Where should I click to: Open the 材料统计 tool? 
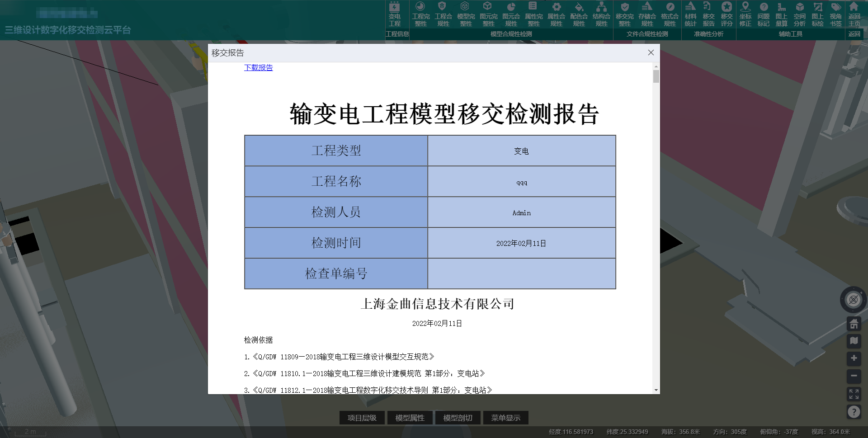(x=690, y=14)
